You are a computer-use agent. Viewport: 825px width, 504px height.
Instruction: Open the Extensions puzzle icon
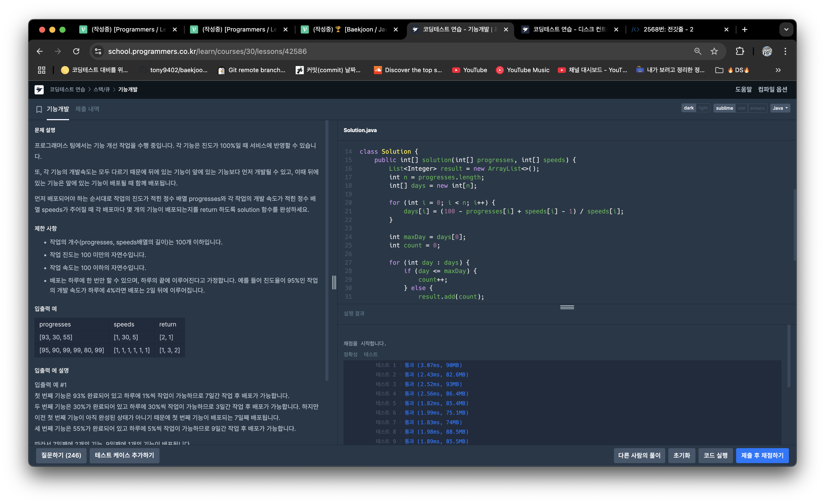click(x=740, y=51)
